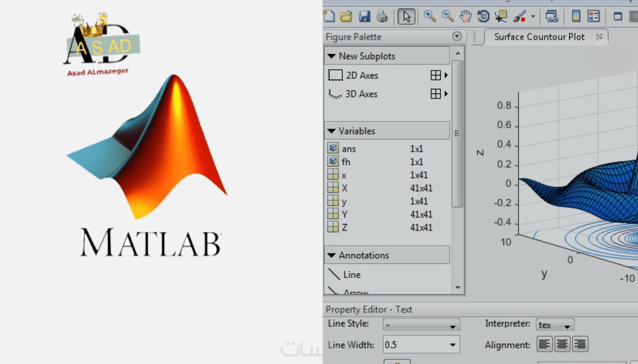This screenshot has height=364, width=638.
Task: Pick the Data Cursor tool
Action: [501, 16]
